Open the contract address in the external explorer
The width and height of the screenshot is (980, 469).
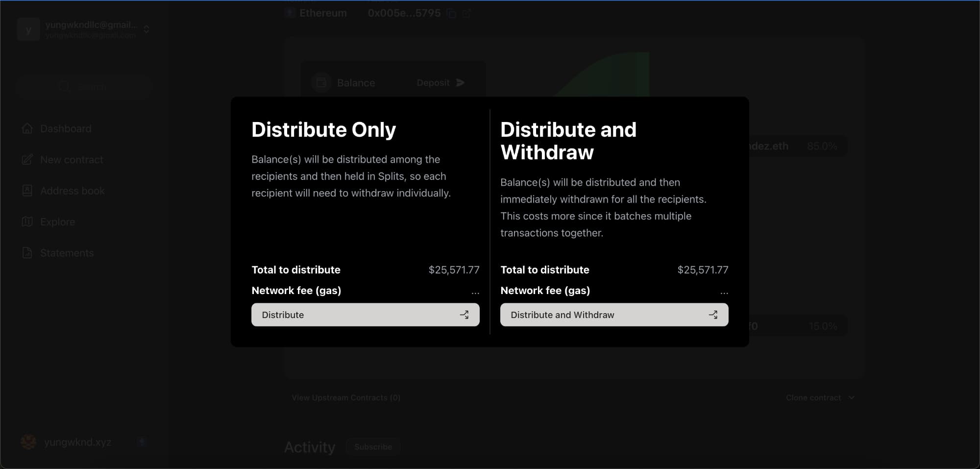coord(466,14)
